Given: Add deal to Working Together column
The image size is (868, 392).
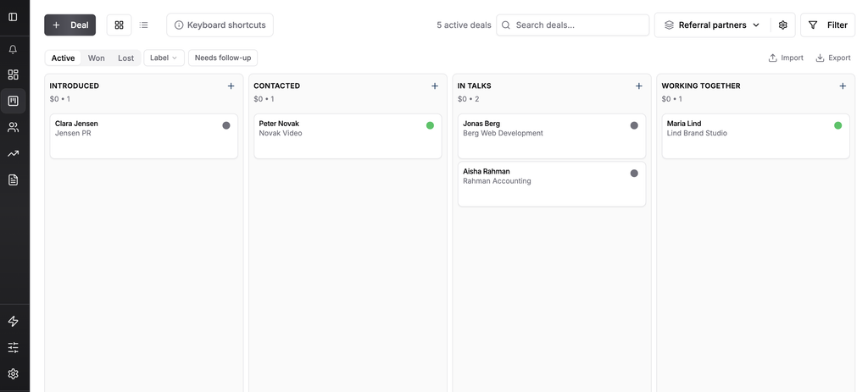Looking at the screenshot, I should [843, 86].
